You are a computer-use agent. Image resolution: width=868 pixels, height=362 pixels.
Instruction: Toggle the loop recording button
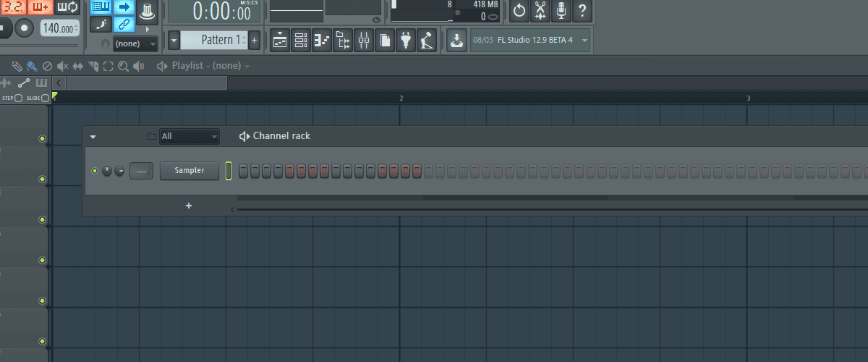tap(67, 7)
